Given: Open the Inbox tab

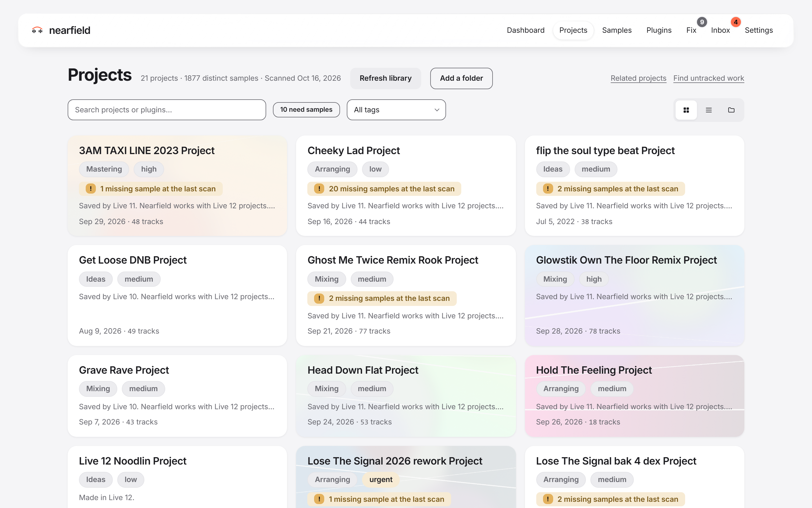Looking at the screenshot, I should (x=720, y=30).
